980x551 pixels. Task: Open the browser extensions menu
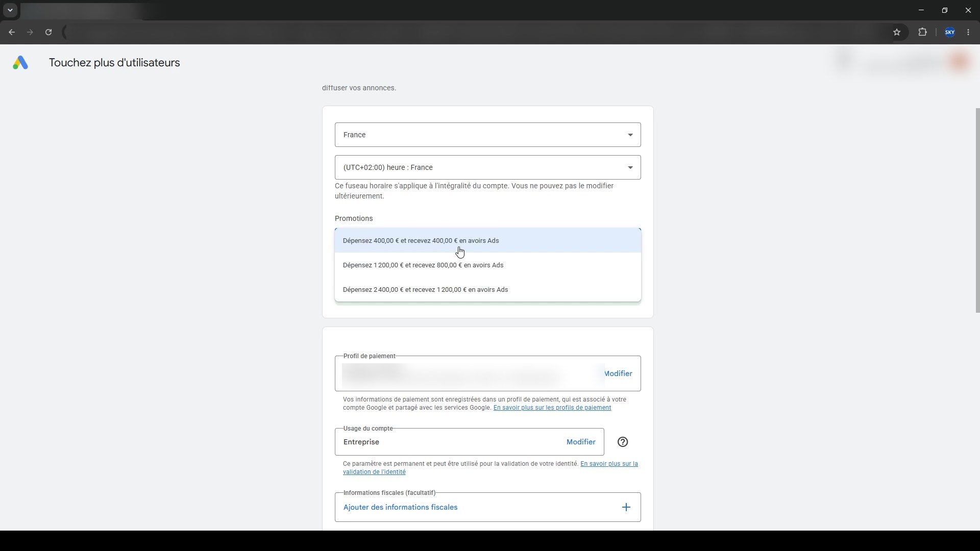pyautogui.click(x=922, y=32)
